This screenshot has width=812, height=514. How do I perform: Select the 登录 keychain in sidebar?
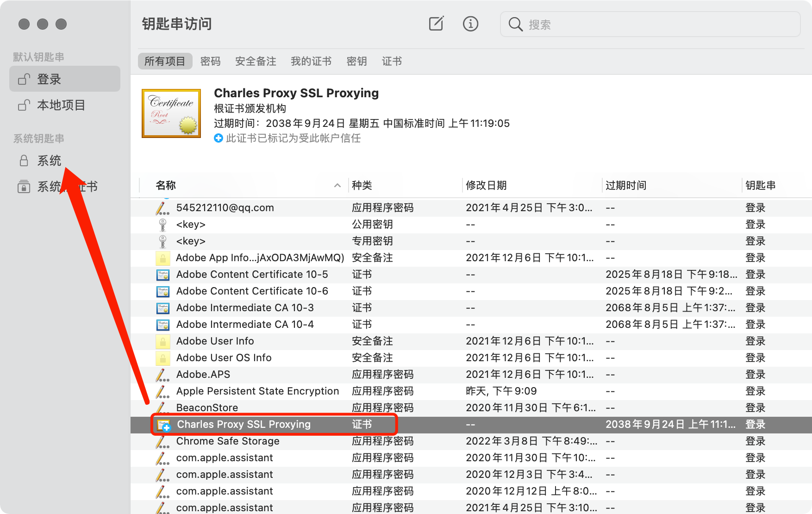coord(65,79)
